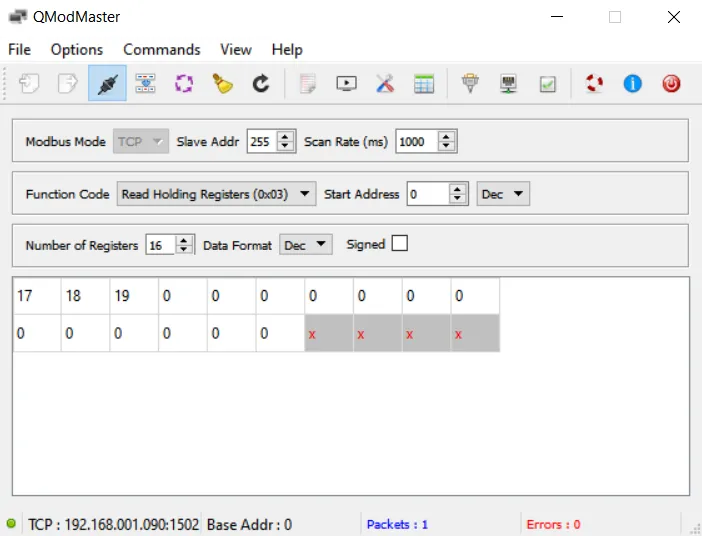Increase the Slave Addr with up arrow

(x=287, y=137)
